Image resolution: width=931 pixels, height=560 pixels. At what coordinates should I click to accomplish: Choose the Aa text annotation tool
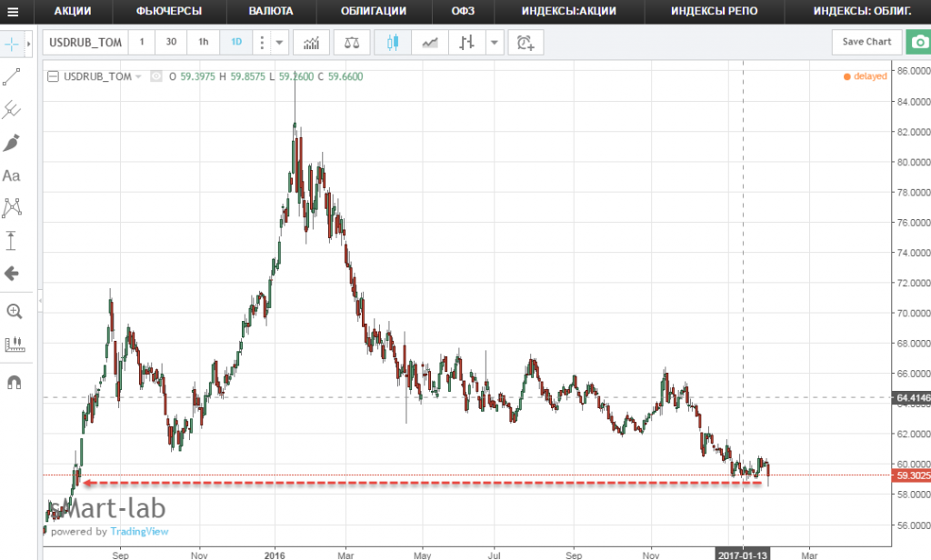coord(12,175)
